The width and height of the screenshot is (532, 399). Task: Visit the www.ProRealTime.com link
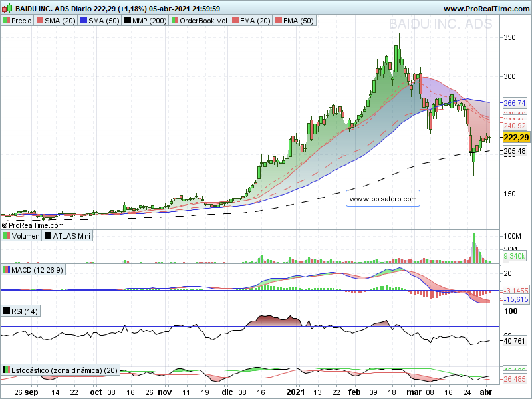pyautogui.click(x=486, y=9)
